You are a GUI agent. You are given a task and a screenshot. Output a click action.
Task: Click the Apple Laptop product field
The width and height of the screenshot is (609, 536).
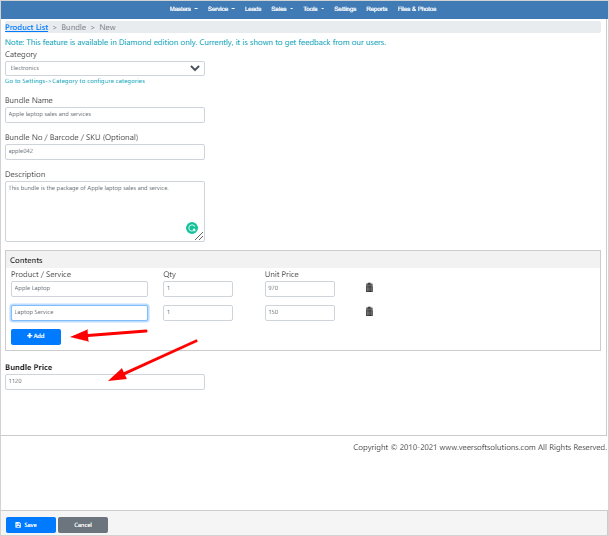pos(79,289)
